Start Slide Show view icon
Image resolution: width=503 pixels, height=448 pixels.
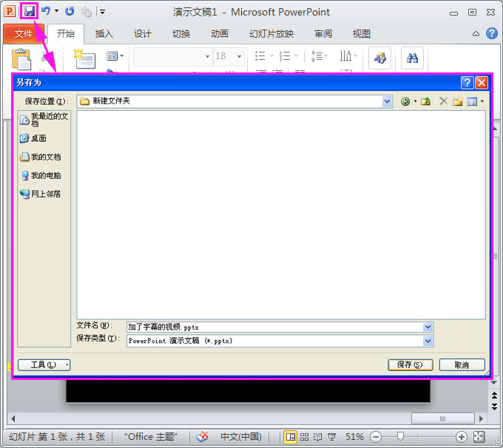point(331,437)
